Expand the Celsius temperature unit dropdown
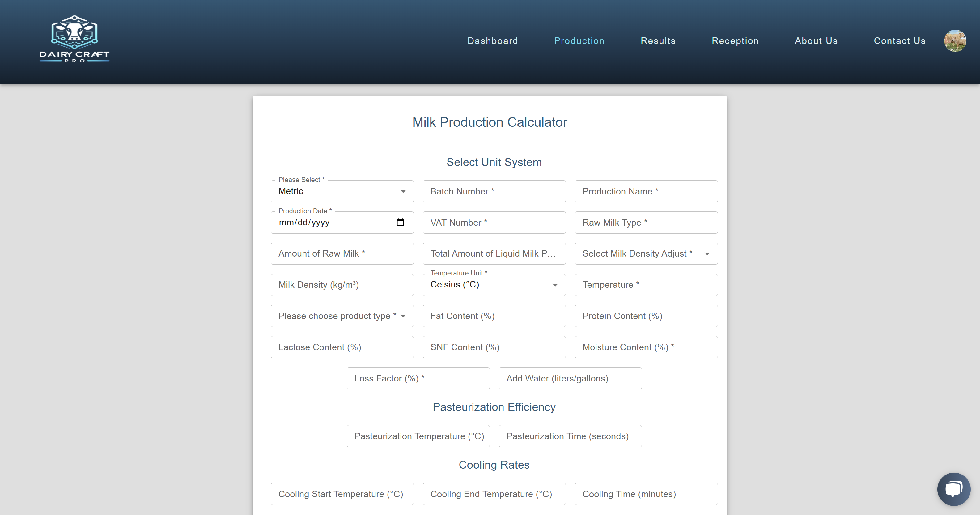This screenshot has height=515, width=980. click(x=494, y=285)
